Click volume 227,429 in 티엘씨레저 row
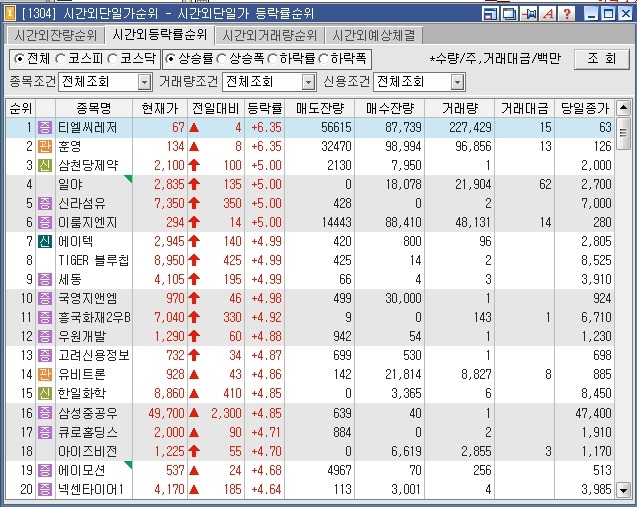This screenshot has height=507, width=637. 470,128
